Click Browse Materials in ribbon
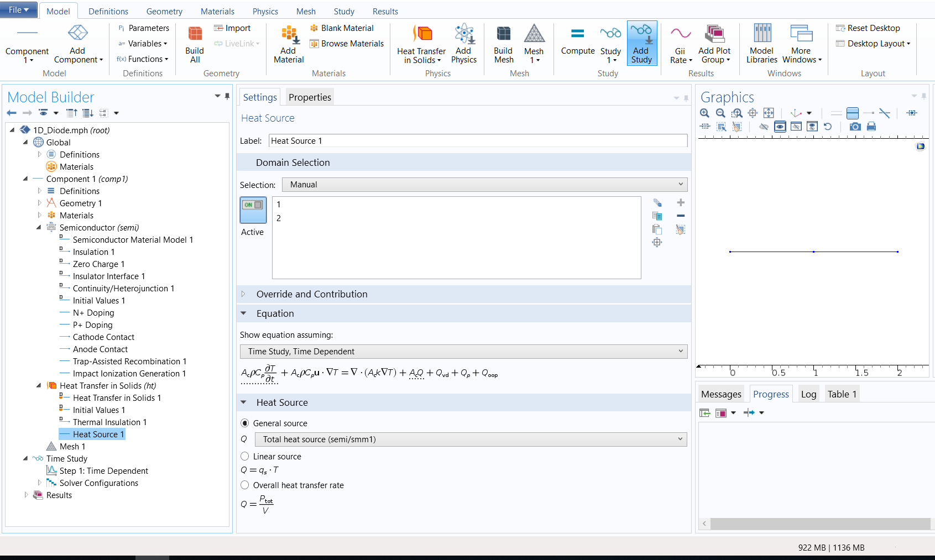Screen dimensions: 935x560 [x=347, y=44]
